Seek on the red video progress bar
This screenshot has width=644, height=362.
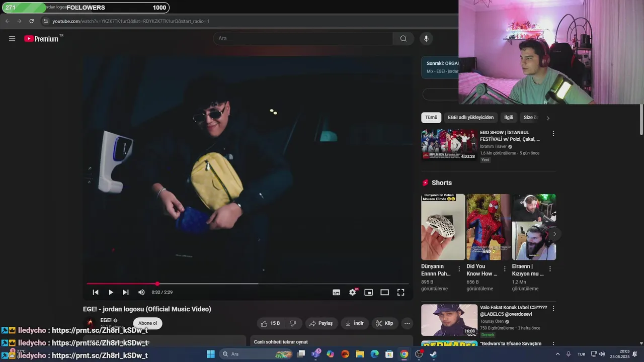coord(248,284)
